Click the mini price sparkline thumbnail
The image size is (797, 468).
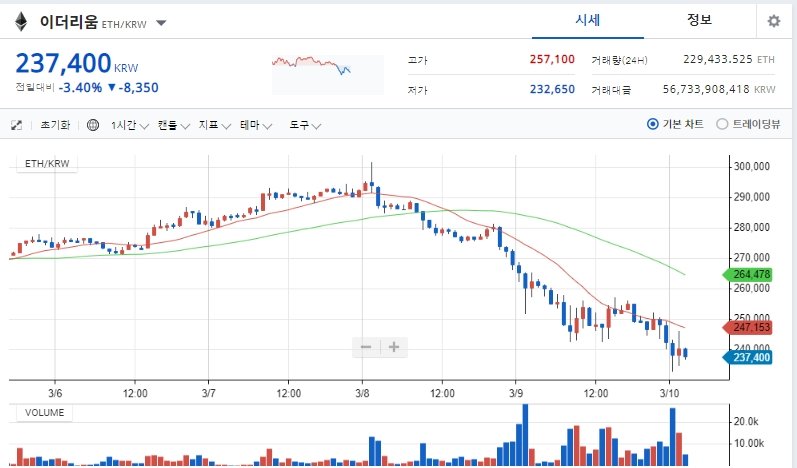[x=328, y=74]
